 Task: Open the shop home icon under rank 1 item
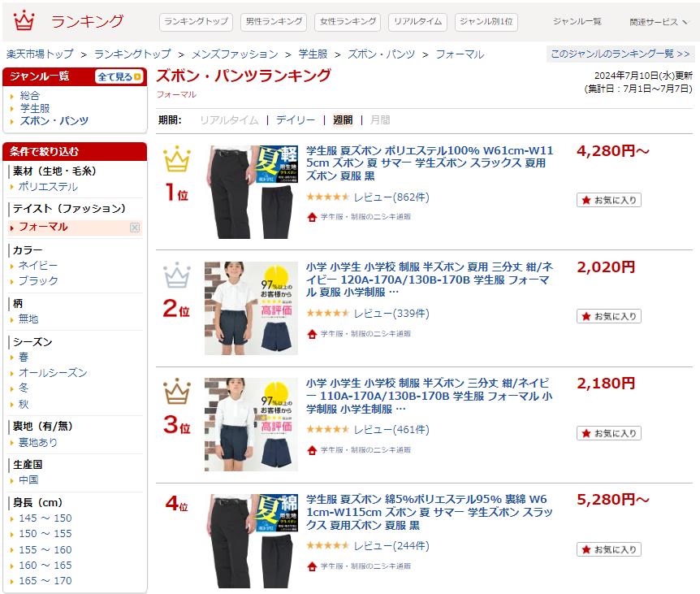coord(312,217)
